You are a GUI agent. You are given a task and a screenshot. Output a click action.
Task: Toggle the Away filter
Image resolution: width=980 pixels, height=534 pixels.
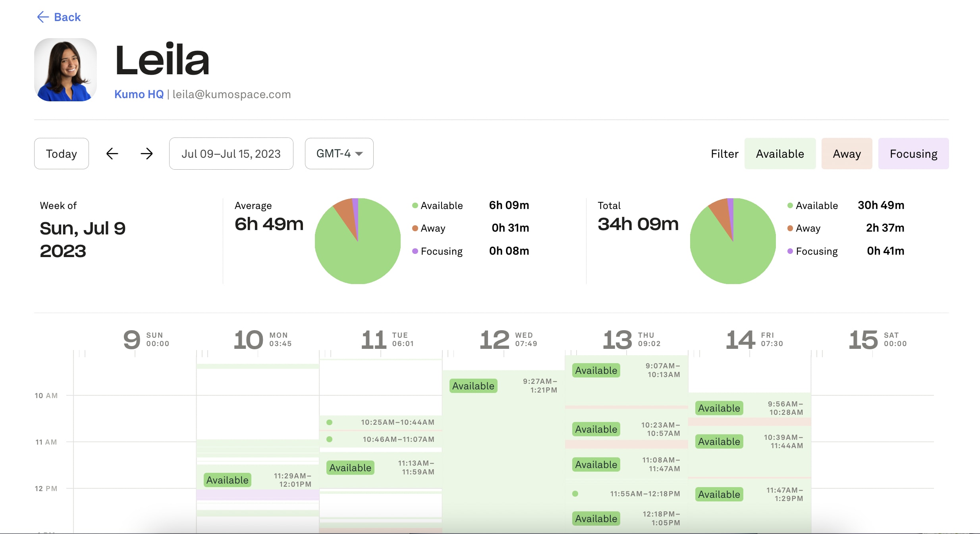(x=847, y=154)
